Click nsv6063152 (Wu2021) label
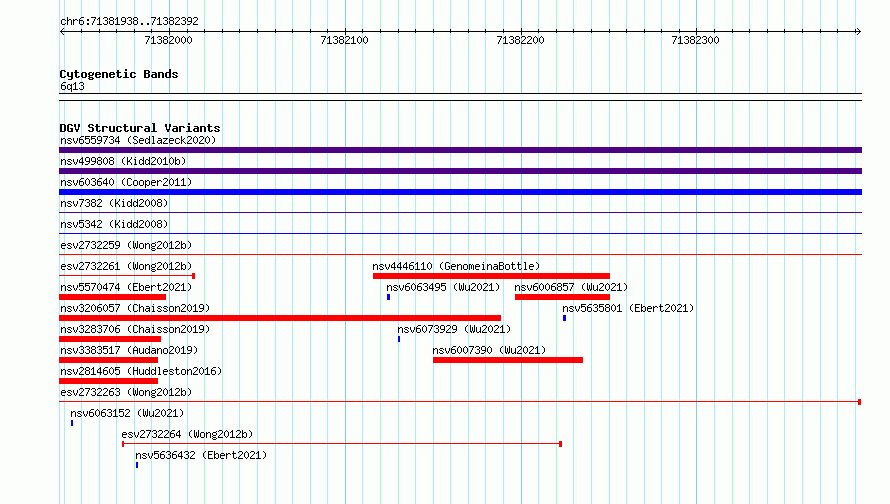The height and width of the screenshot is (504, 890). pyautogui.click(x=127, y=413)
